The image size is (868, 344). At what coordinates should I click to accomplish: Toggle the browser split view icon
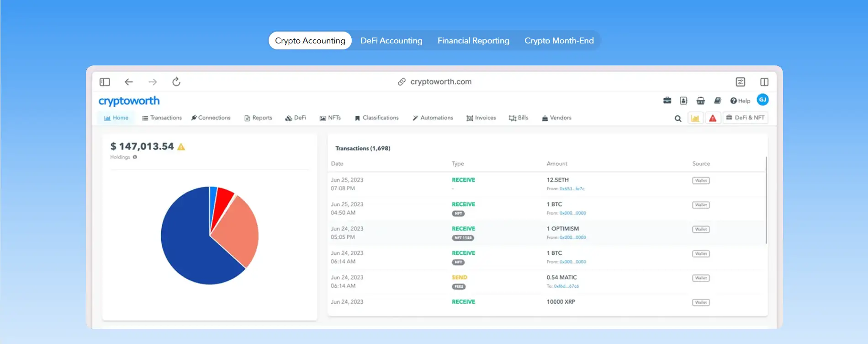764,82
